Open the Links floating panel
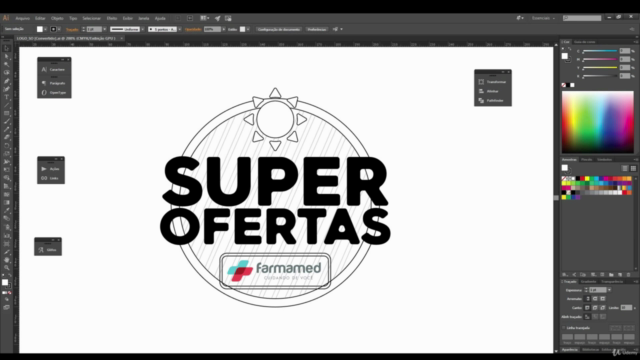Image resolution: width=640 pixels, height=360 pixels. tap(51, 178)
